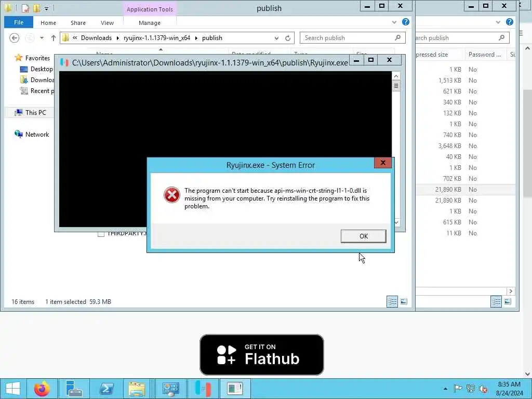532x399 pixels.
Task: Open the Share ribbon tab
Action: point(78,23)
